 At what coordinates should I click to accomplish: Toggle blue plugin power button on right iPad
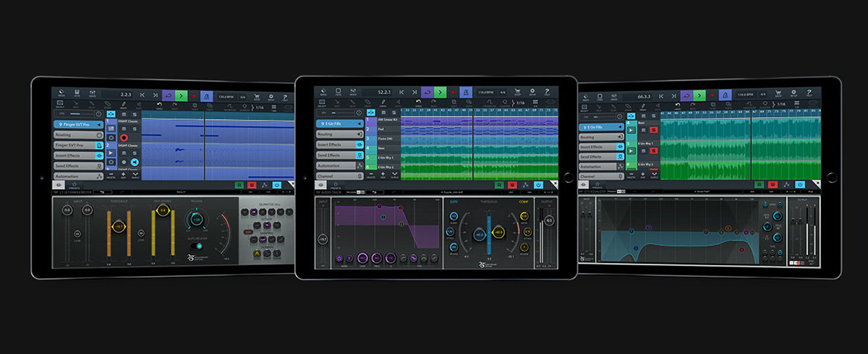(800, 184)
